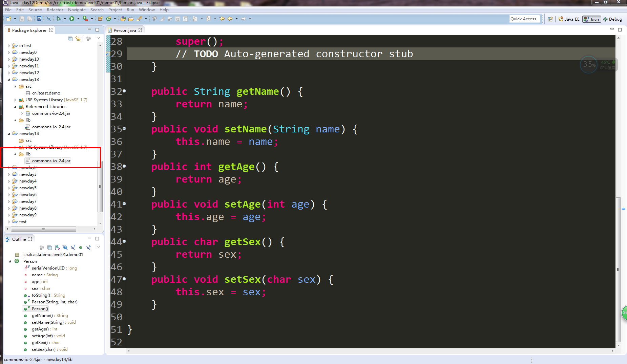This screenshot has width=627, height=364.
Task: Toggle alphabetical Sort in Outline
Action: (57, 248)
